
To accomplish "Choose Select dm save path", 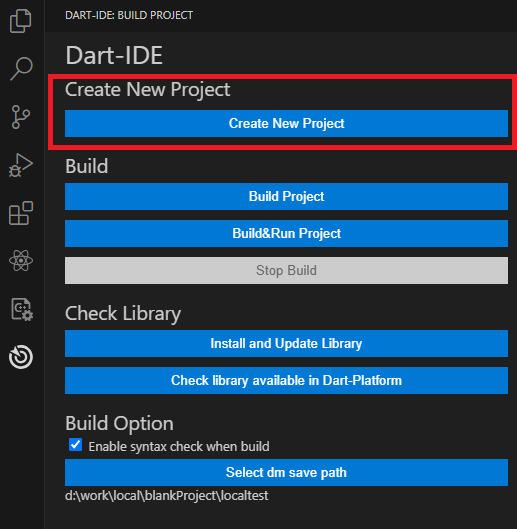I will pyautogui.click(x=286, y=472).
